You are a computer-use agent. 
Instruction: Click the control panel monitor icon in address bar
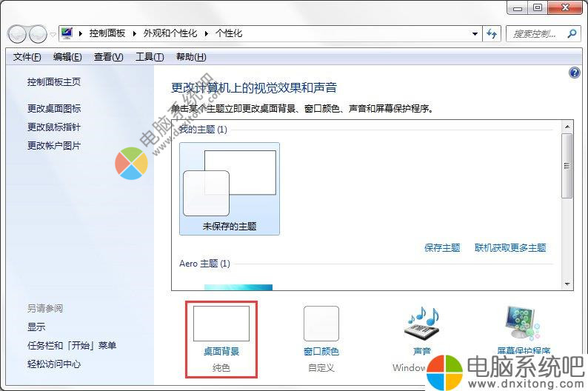[67, 33]
